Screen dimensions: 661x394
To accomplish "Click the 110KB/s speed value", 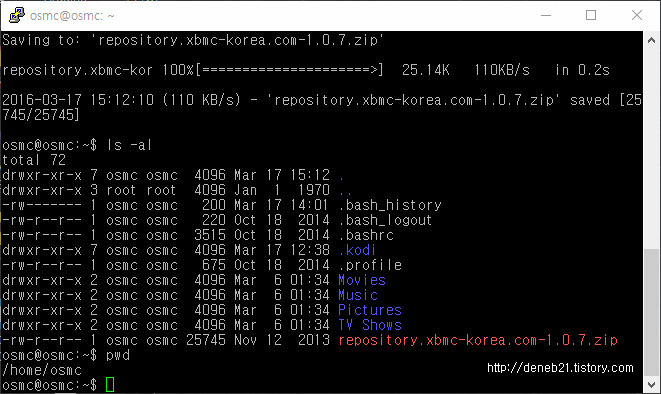I will [x=502, y=70].
